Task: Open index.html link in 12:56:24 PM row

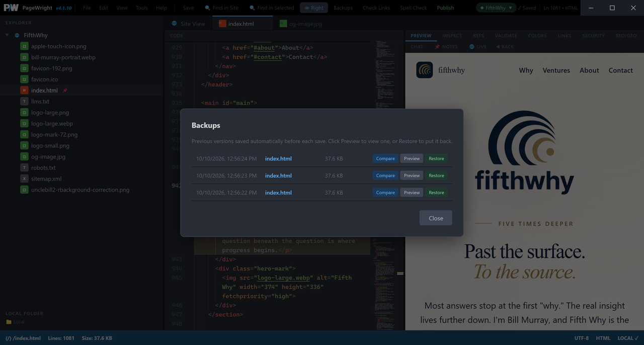Action: click(278, 158)
